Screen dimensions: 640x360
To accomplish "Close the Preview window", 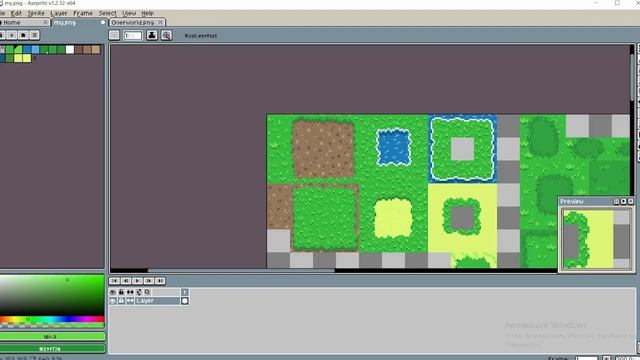I will (x=631, y=201).
